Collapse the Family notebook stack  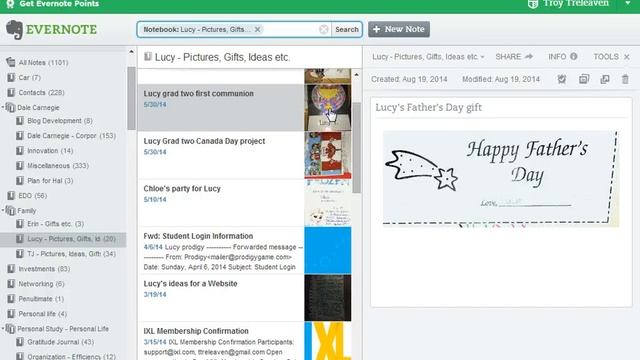pos(3,211)
